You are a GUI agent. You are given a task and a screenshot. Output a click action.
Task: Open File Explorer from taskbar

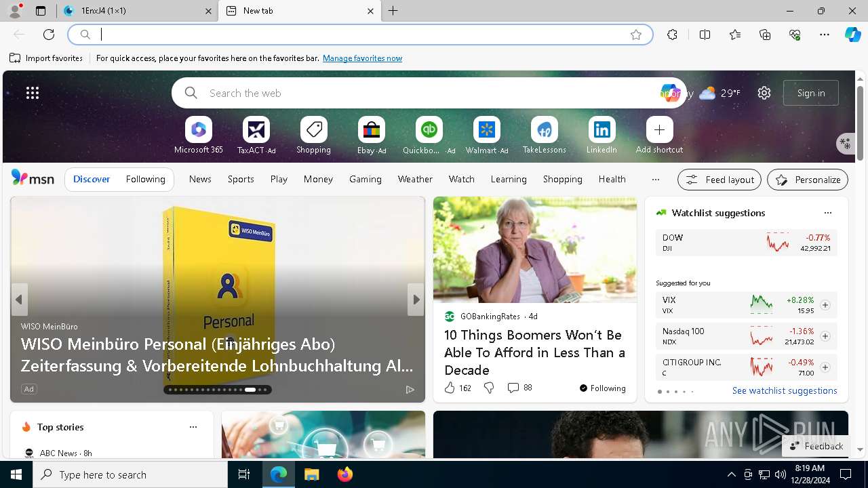point(311,474)
